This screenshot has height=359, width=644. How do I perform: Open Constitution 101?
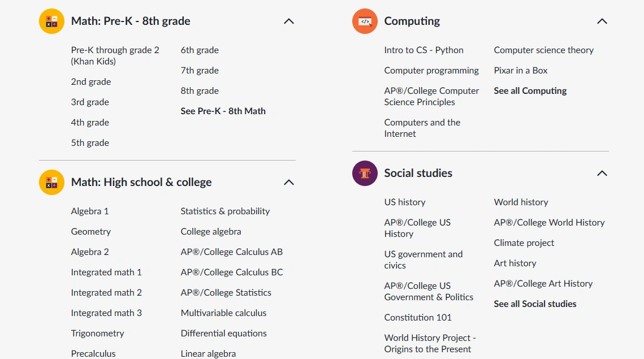click(418, 317)
